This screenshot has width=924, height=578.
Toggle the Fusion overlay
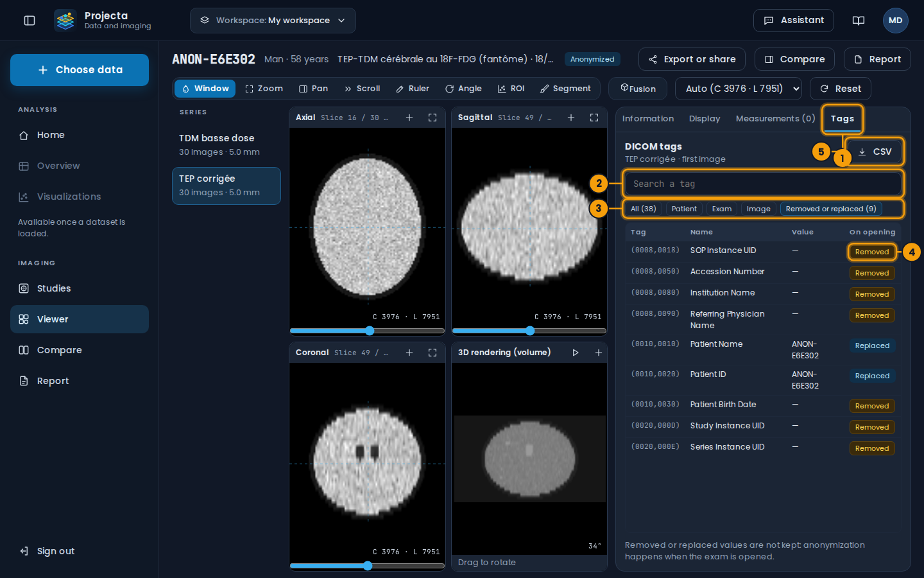(x=638, y=89)
